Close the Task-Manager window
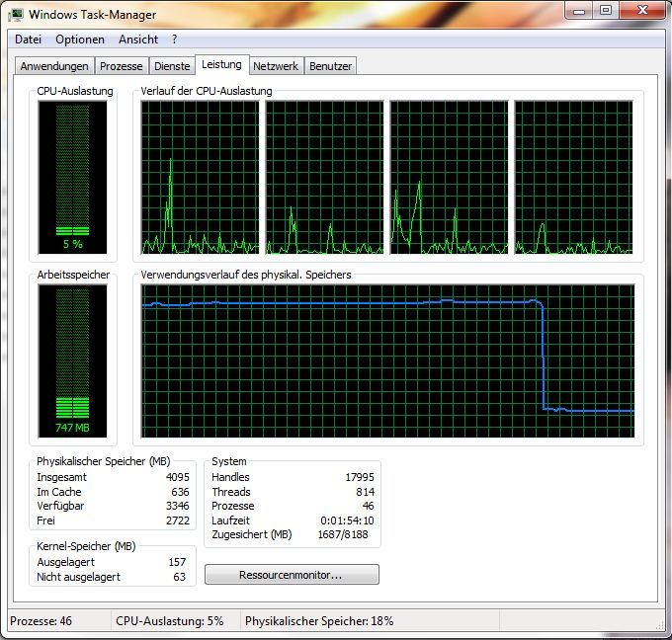672x640 pixels. 642,10
